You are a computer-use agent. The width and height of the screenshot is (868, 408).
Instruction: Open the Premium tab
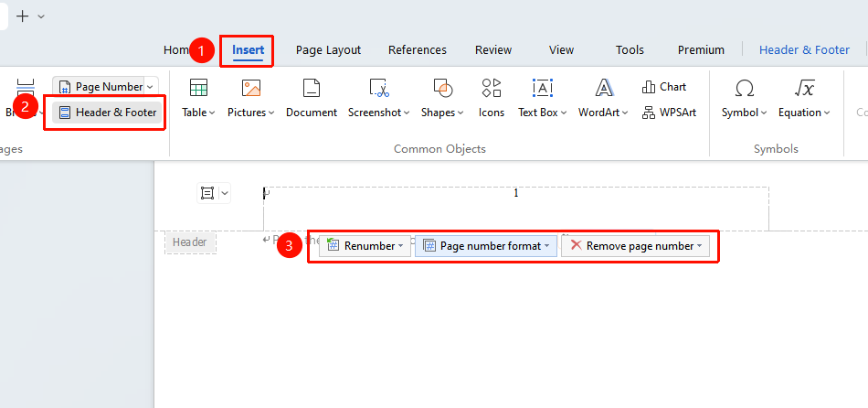701,50
